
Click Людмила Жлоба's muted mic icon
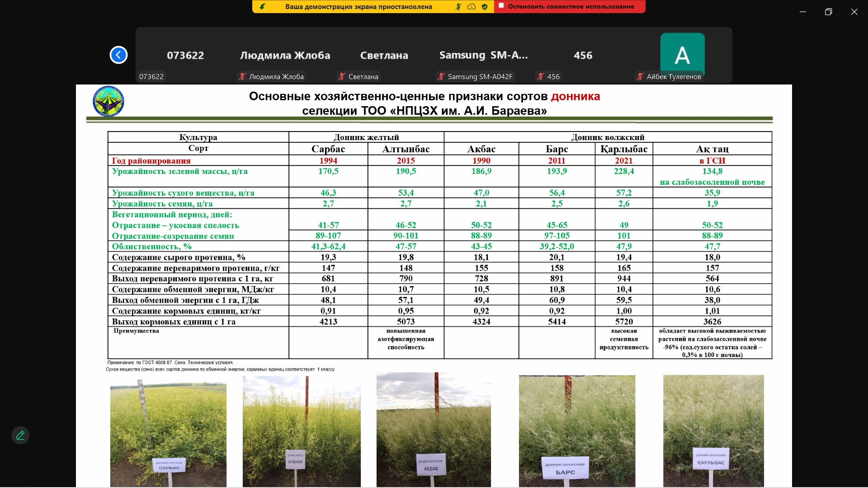coord(243,77)
